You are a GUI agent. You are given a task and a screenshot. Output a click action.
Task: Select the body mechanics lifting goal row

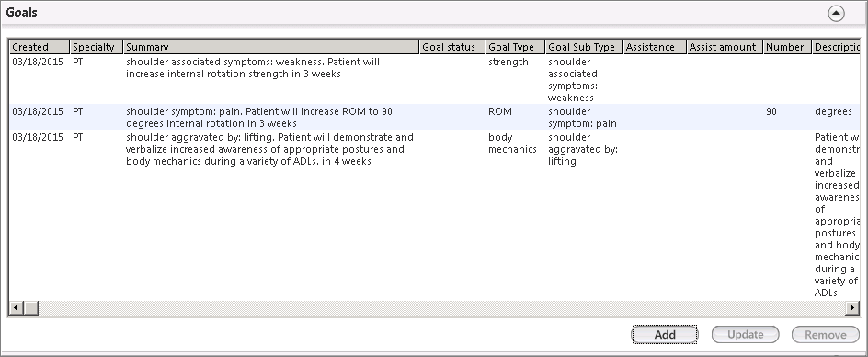(435, 215)
